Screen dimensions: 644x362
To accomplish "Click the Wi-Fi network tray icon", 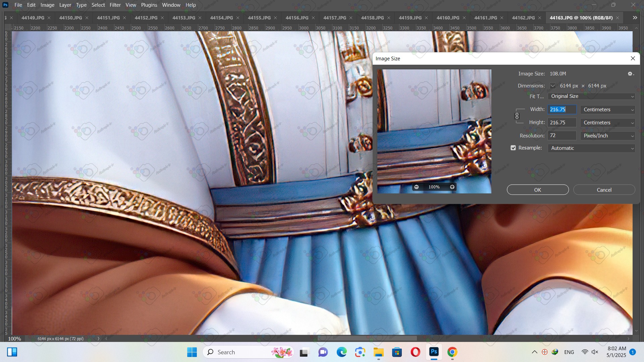I will click(585, 352).
